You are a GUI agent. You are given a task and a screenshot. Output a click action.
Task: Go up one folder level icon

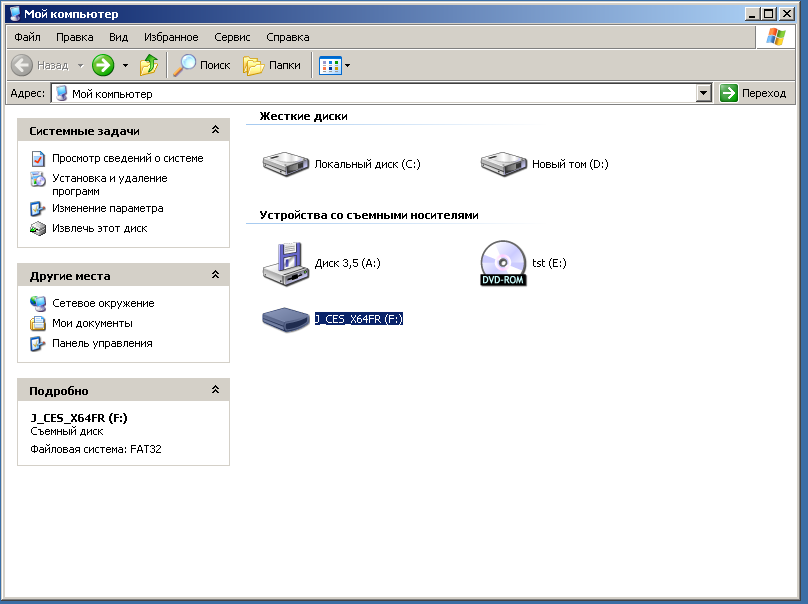tap(149, 65)
